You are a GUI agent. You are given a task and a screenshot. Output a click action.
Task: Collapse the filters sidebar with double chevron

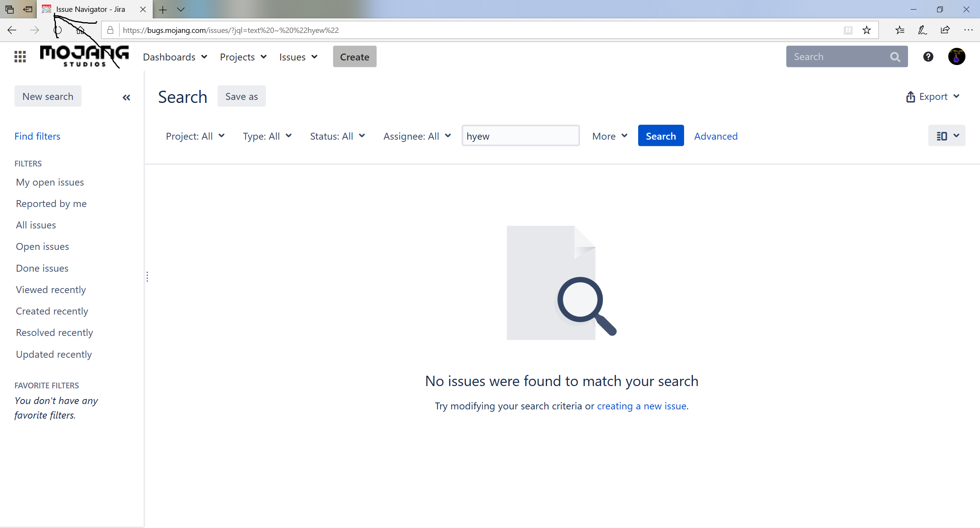[x=126, y=97]
